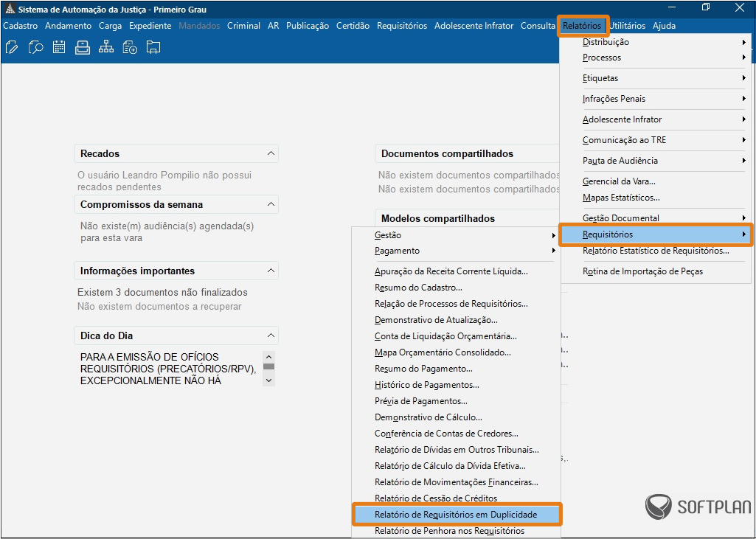
Task: Click Dica do Dia scrollbar down arrow
Action: 269,380
